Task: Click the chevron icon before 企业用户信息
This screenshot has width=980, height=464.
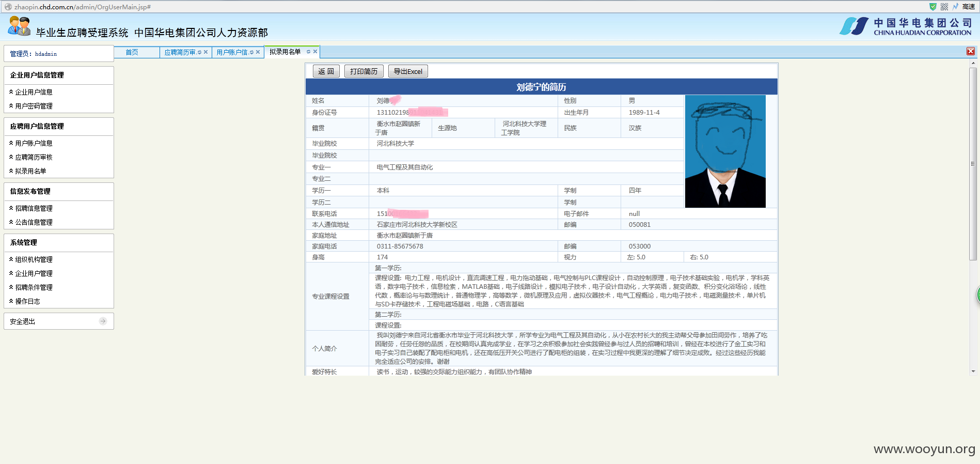Action: pyautogui.click(x=11, y=92)
